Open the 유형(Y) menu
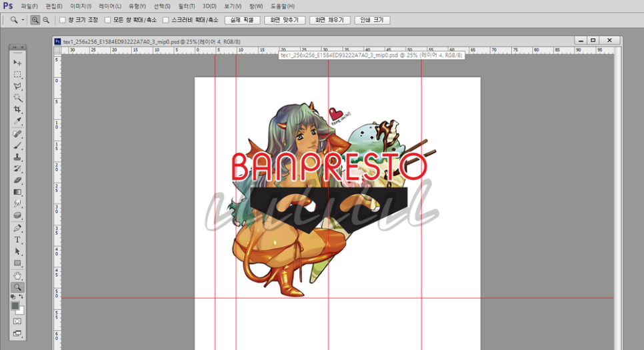This screenshot has height=350, width=644. (x=137, y=6)
